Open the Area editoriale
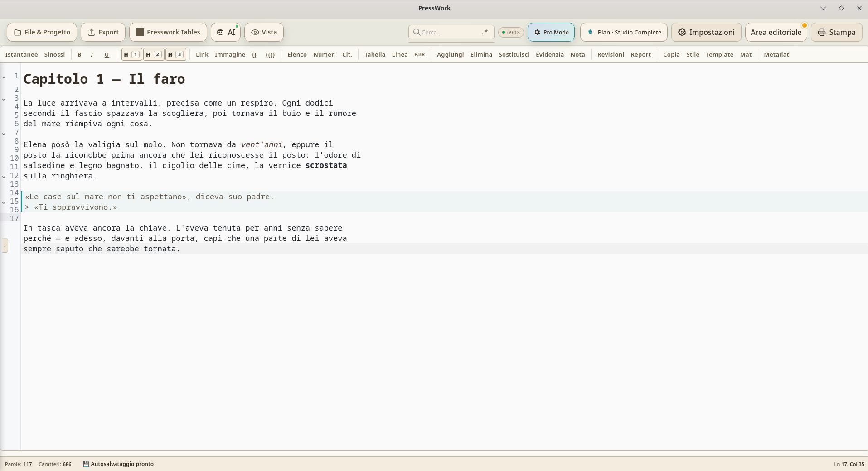868x471 pixels. click(776, 32)
